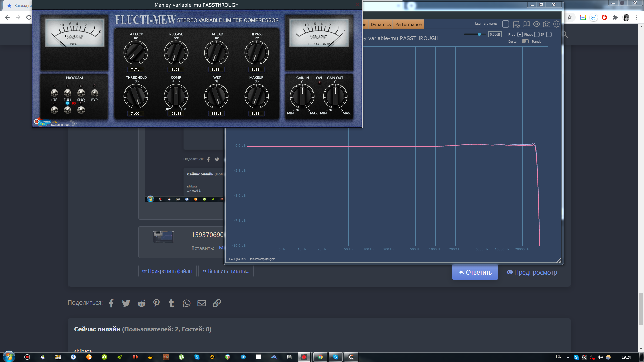Take a snapshot with the camera icon
This screenshot has width=644, height=362.
(547, 24)
